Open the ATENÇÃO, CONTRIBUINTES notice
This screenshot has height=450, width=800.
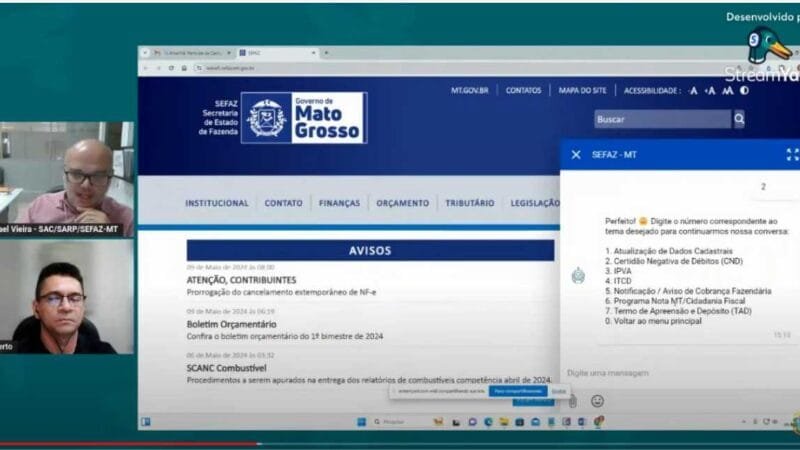coord(241,280)
